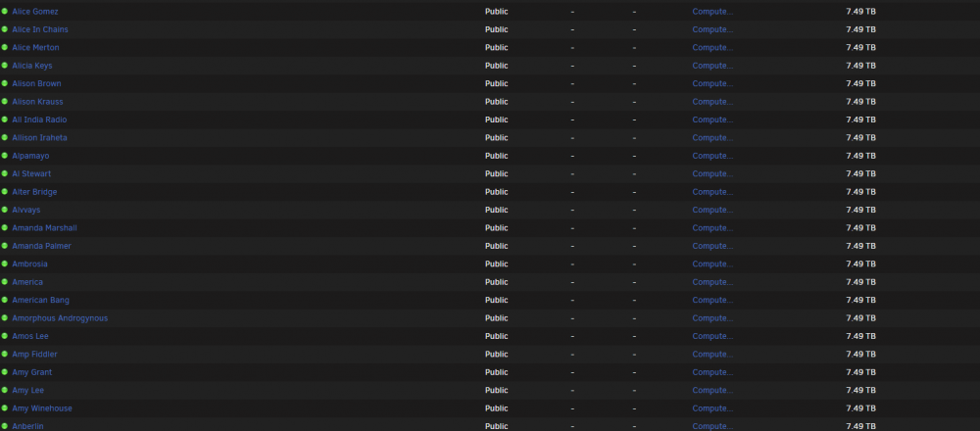The height and width of the screenshot is (431, 980).
Task: Open the All India Radio share
Action: coord(39,120)
